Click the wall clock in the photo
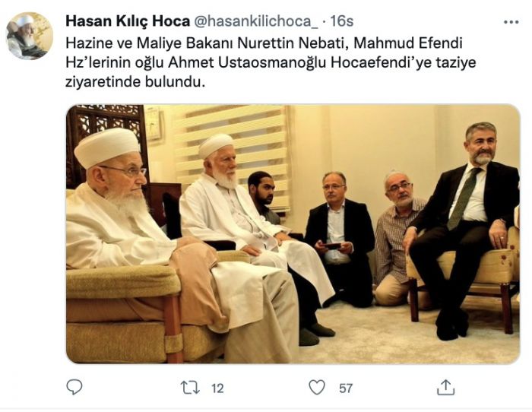The image size is (532, 412). [x=154, y=124]
